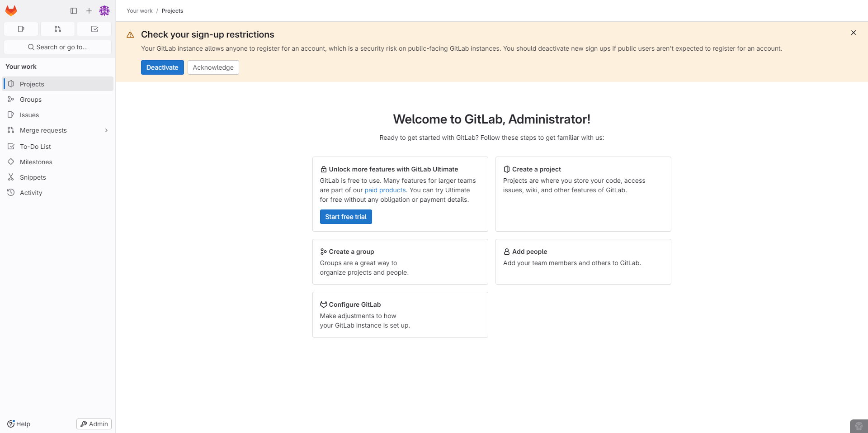Click the Deactivate button

click(162, 67)
